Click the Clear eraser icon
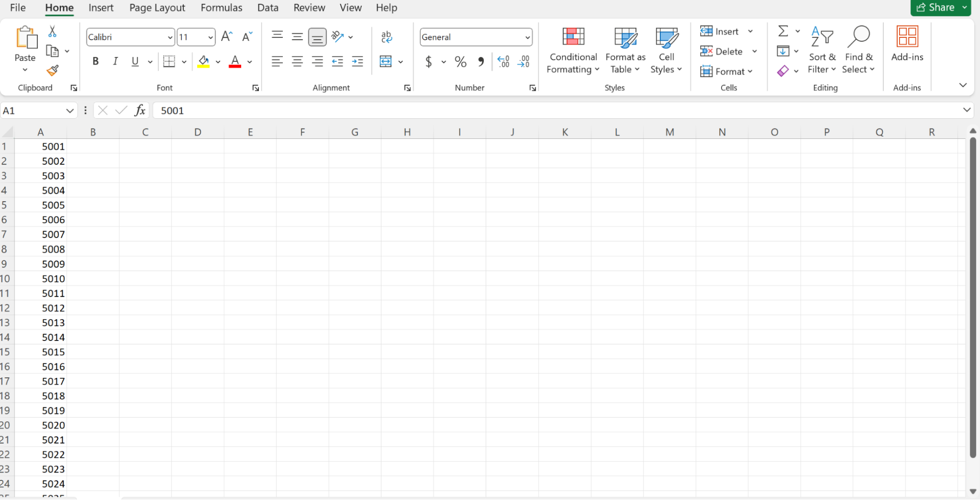 [783, 71]
